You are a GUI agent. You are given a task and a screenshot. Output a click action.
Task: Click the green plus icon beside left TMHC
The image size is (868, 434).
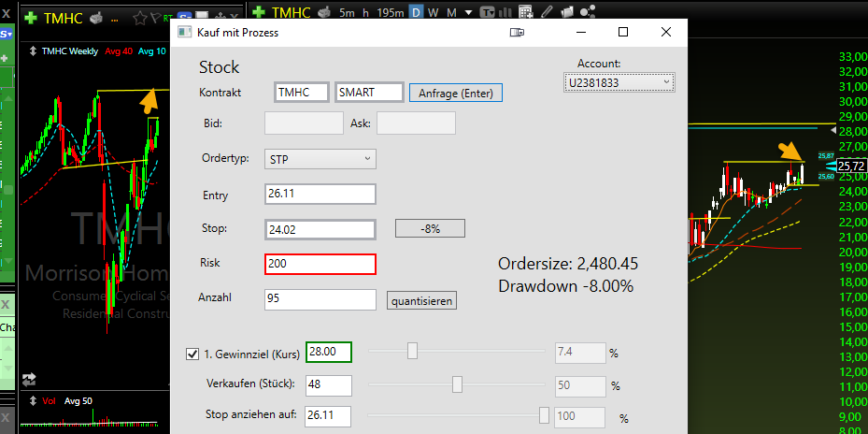(x=31, y=19)
